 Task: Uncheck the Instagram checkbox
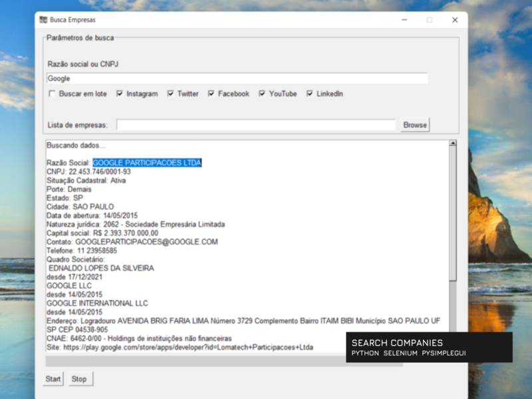[120, 94]
